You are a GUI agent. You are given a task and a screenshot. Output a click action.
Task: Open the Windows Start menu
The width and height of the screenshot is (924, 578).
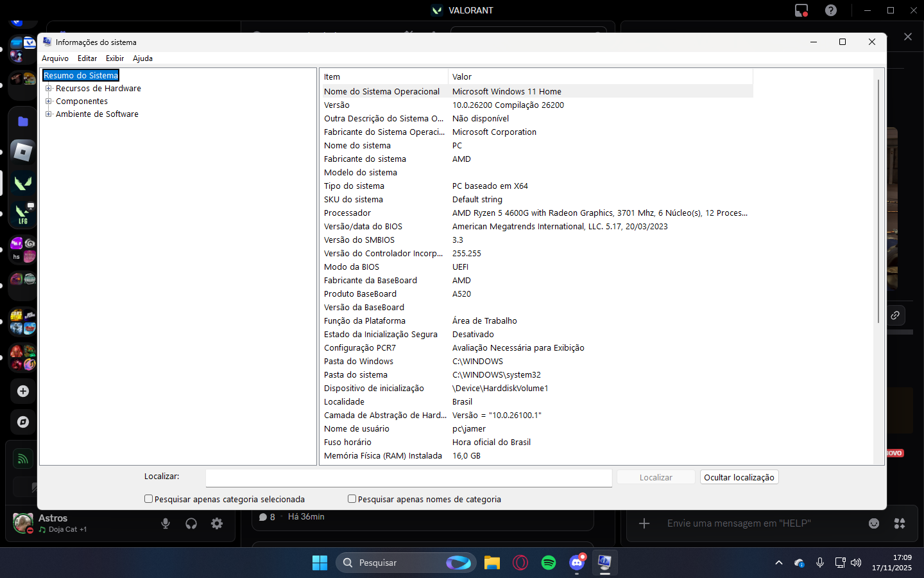pyautogui.click(x=320, y=563)
